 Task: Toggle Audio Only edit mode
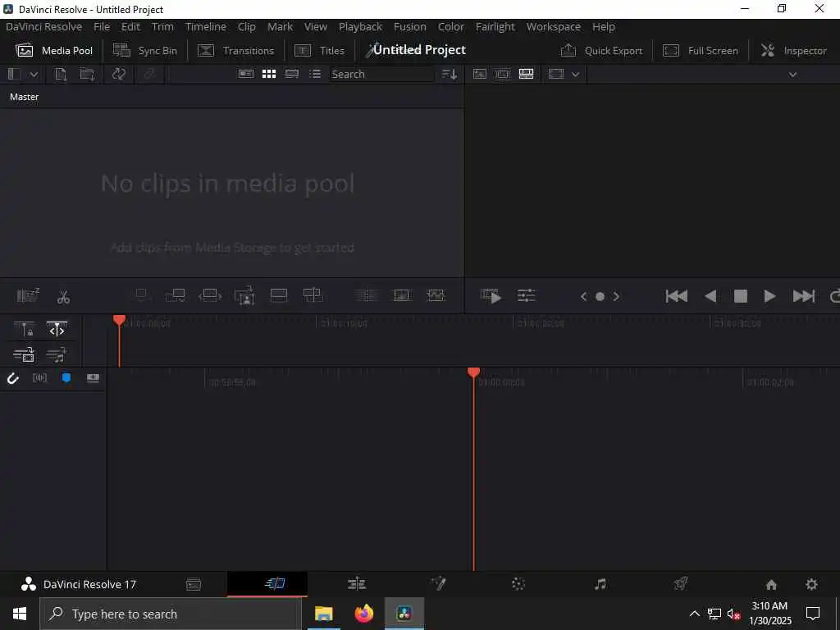[57, 354]
